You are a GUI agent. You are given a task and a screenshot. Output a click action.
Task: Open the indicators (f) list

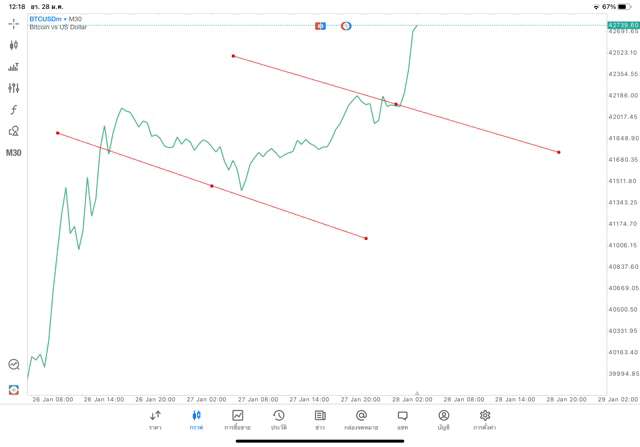(14, 110)
